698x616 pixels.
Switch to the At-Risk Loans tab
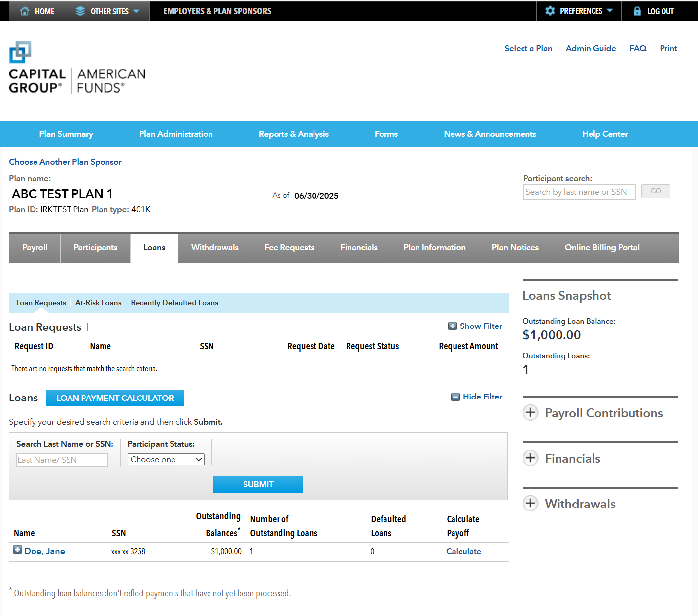[98, 302]
